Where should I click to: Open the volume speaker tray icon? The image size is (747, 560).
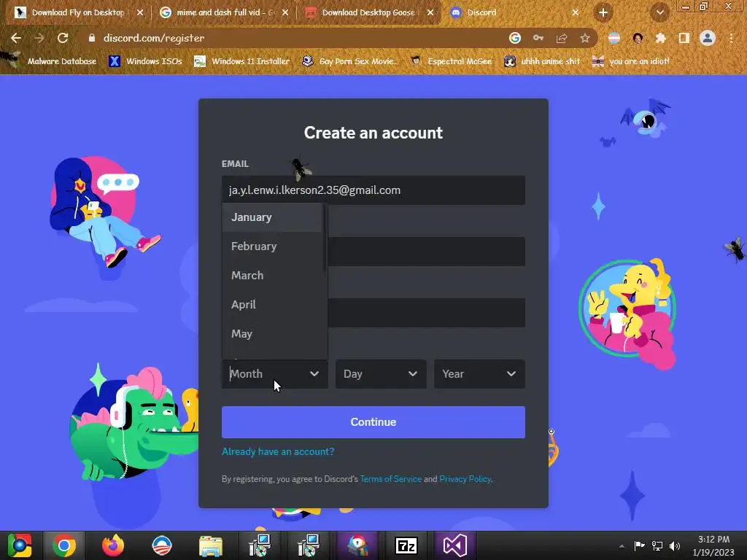pyautogui.click(x=675, y=545)
